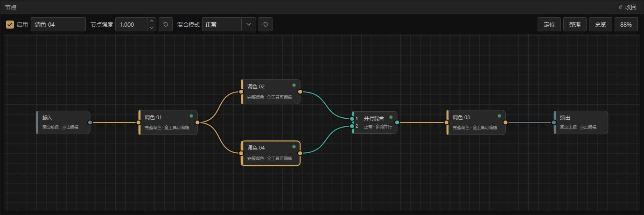The width and height of the screenshot is (644, 215).
Task: Click the input port of 调色 04
Action: (241, 153)
